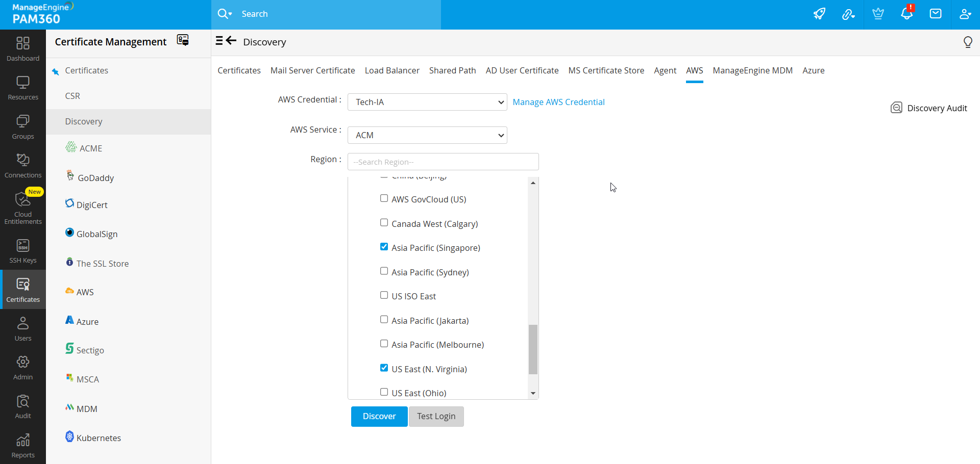This screenshot has height=464, width=980.
Task: Switch to the Load Balancer tab
Action: (x=391, y=70)
